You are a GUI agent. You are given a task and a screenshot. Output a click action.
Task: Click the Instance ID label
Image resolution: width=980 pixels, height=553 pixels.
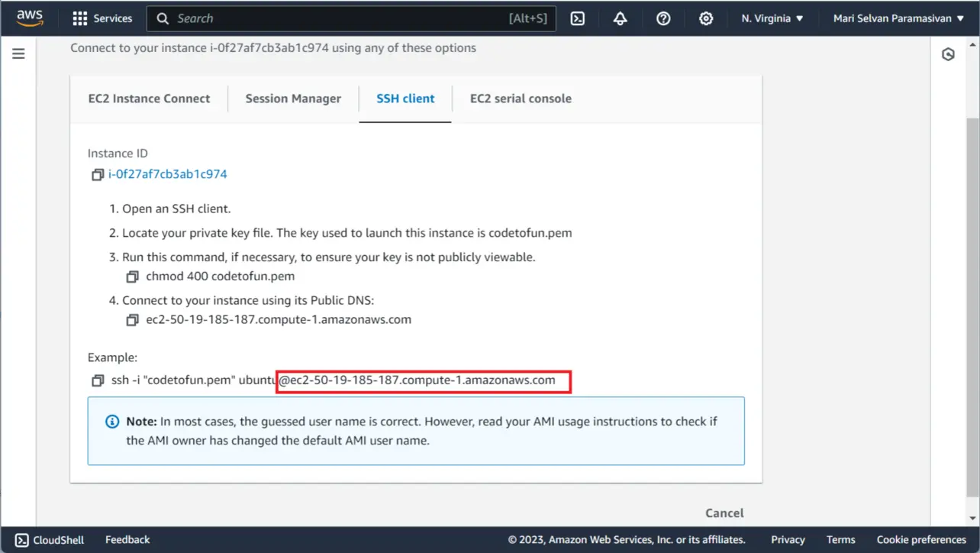pyautogui.click(x=118, y=154)
